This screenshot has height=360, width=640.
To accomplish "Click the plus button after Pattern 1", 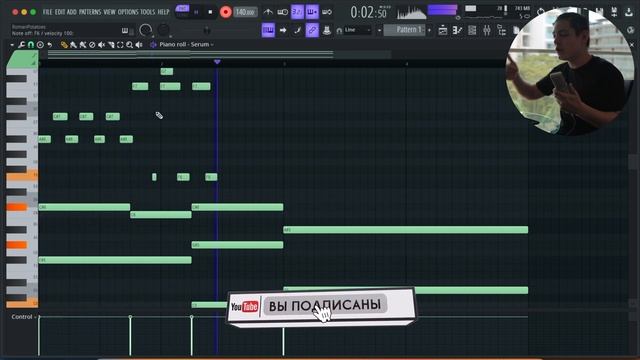I will [x=429, y=30].
